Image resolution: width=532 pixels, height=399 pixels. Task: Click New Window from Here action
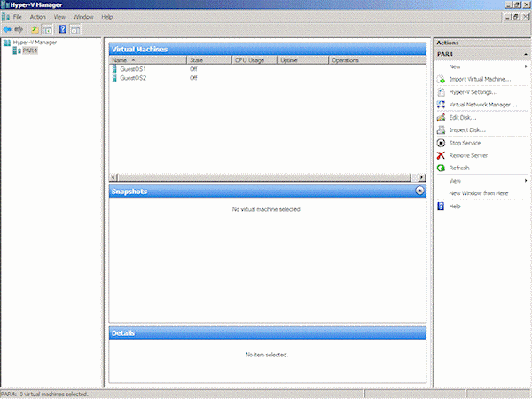(x=479, y=193)
